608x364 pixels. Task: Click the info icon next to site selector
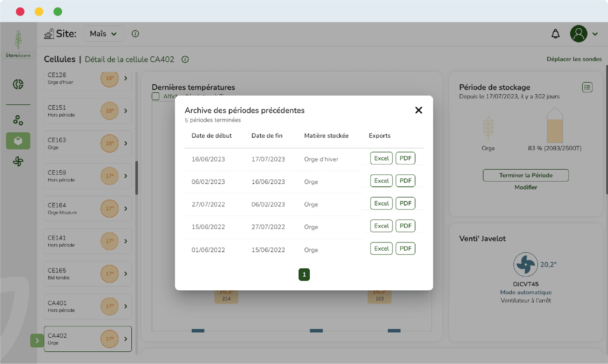click(x=135, y=34)
